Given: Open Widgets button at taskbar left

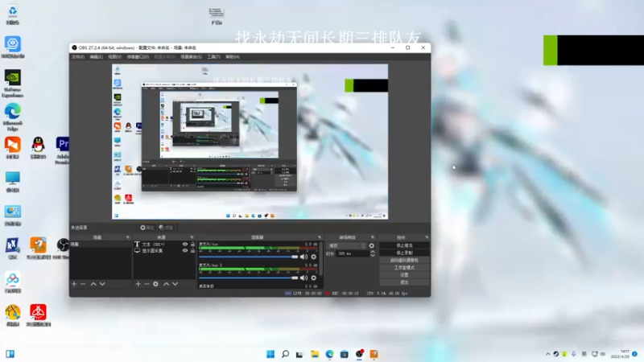Looking at the screenshot, I should [x=10, y=354].
